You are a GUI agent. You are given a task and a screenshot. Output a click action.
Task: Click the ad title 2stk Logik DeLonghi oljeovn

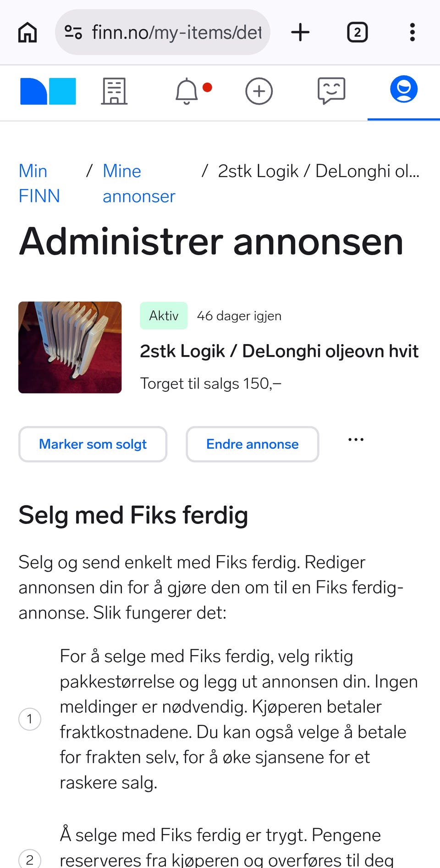pos(279,351)
